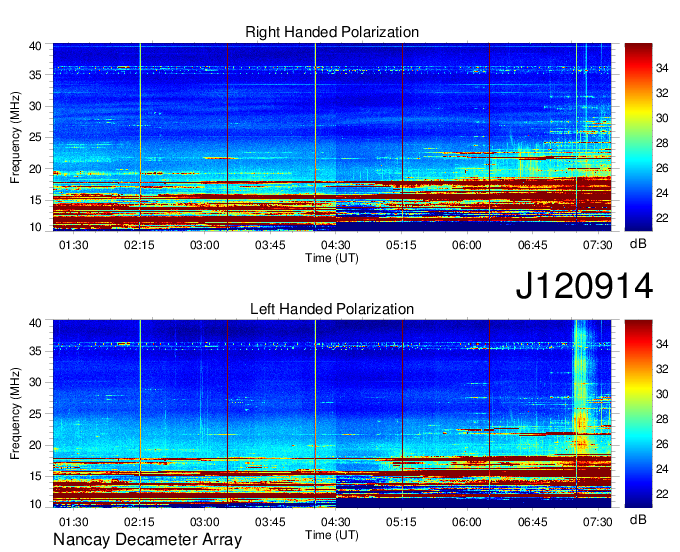The height and width of the screenshot is (552, 680).
Task: Click the '15' frequency tick on the bottom plot
Action: (x=35, y=477)
